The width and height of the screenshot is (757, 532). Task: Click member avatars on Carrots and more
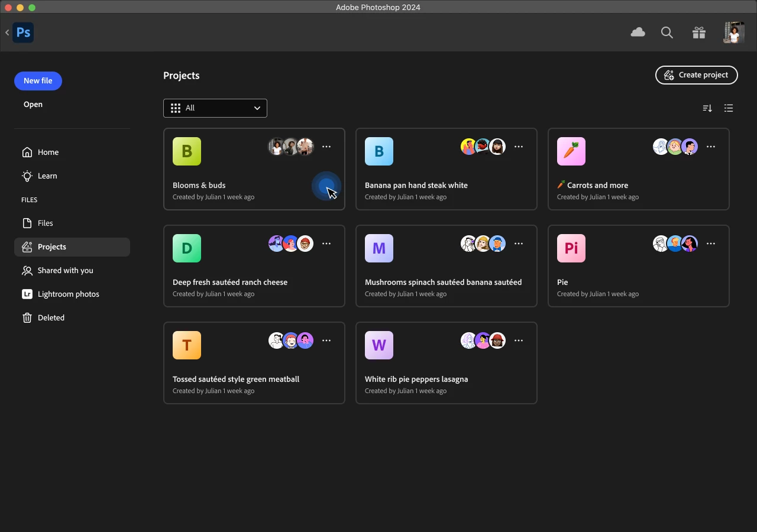(x=675, y=147)
